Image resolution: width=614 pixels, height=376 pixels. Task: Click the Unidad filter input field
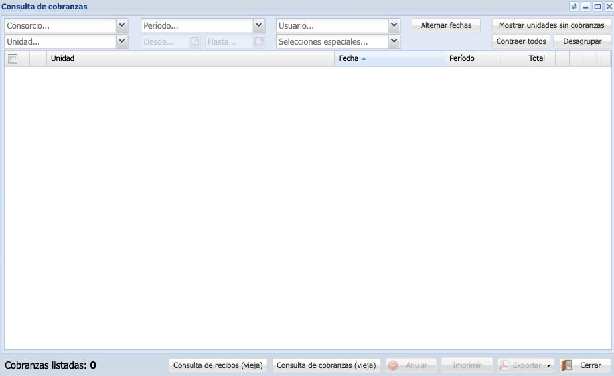(x=60, y=42)
